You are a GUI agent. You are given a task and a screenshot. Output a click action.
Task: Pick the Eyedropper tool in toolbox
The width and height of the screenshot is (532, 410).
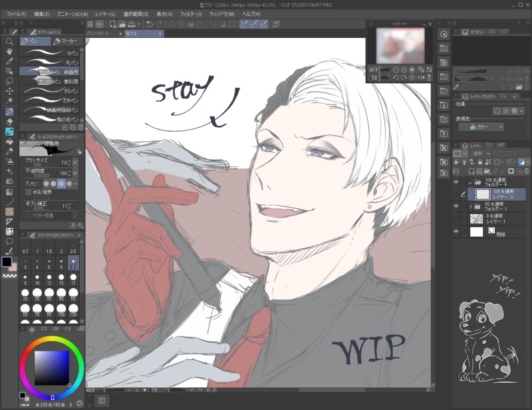coord(9,61)
